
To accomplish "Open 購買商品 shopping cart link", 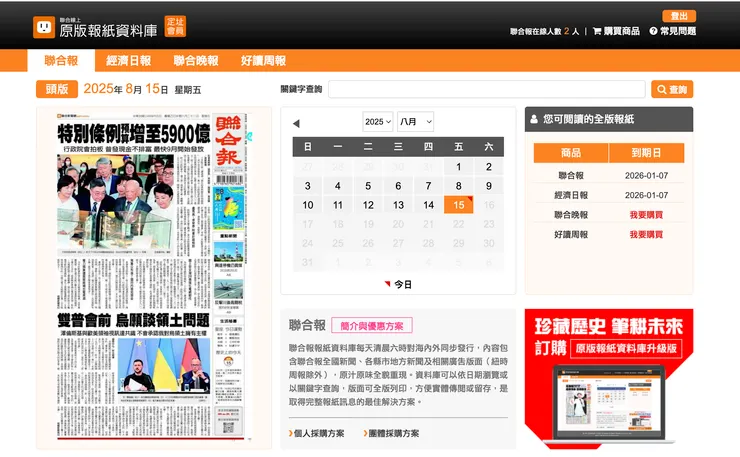I will tap(616, 31).
